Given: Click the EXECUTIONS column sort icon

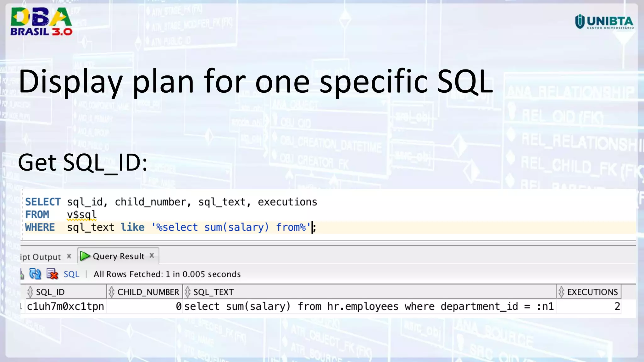Looking at the screenshot, I should (x=561, y=292).
